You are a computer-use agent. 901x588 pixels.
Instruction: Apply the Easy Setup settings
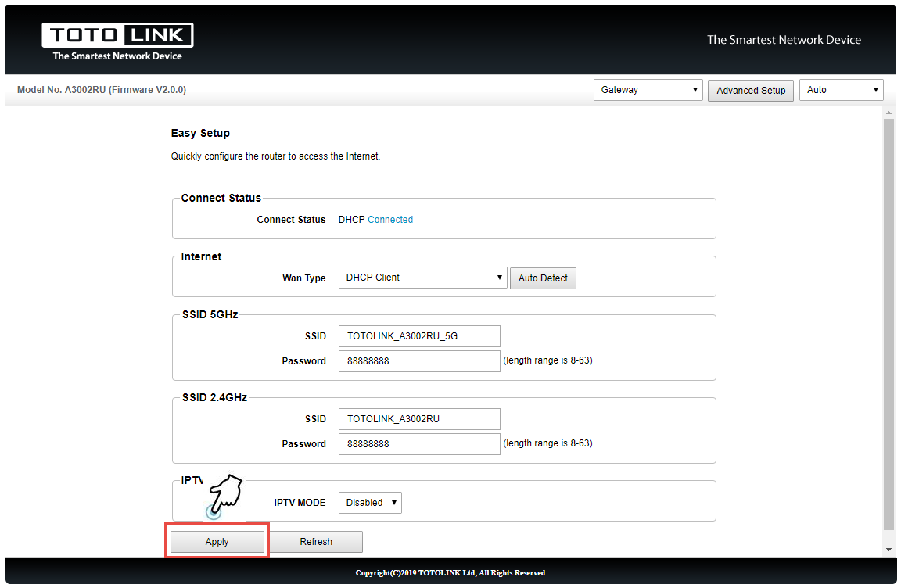217,542
